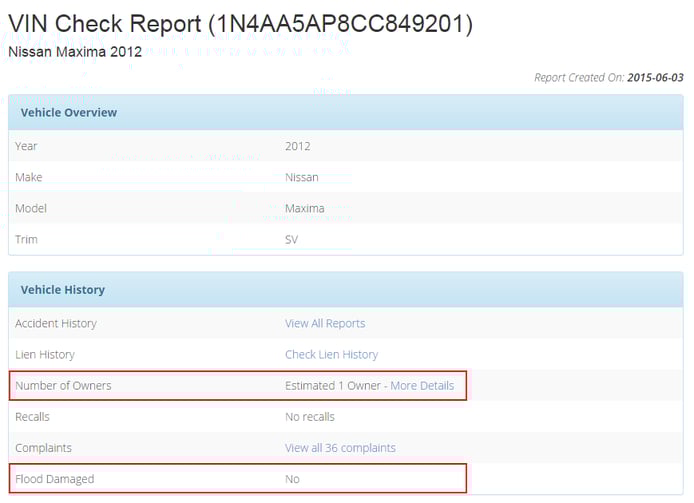Image resolution: width=694 pixels, height=503 pixels.
Task: Open the View all 36 complaints link
Action: [x=340, y=448]
